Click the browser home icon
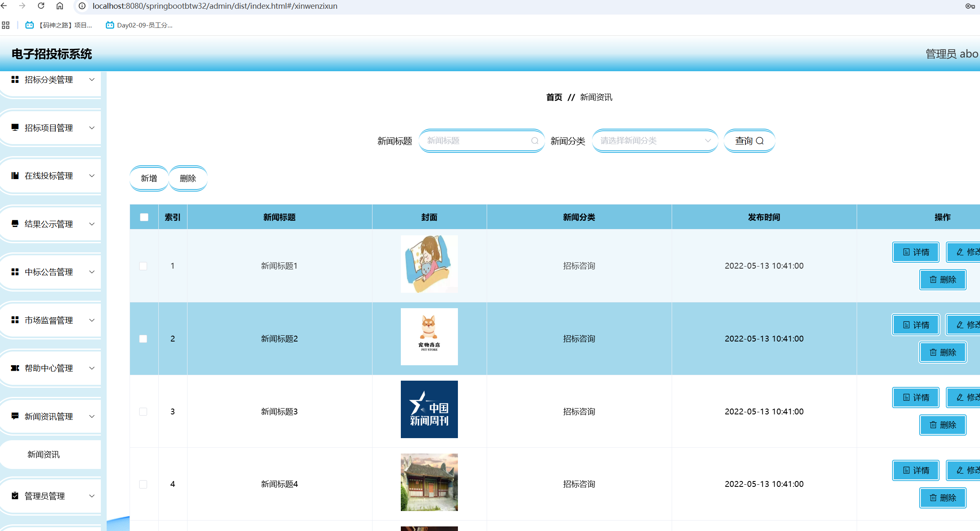The image size is (980, 531). click(x=60, y=6)
